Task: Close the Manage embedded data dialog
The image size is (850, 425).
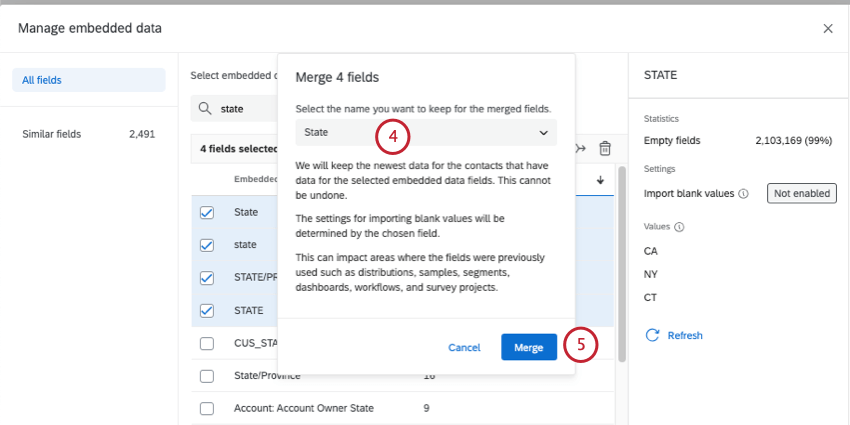Action: coord(827,29)
